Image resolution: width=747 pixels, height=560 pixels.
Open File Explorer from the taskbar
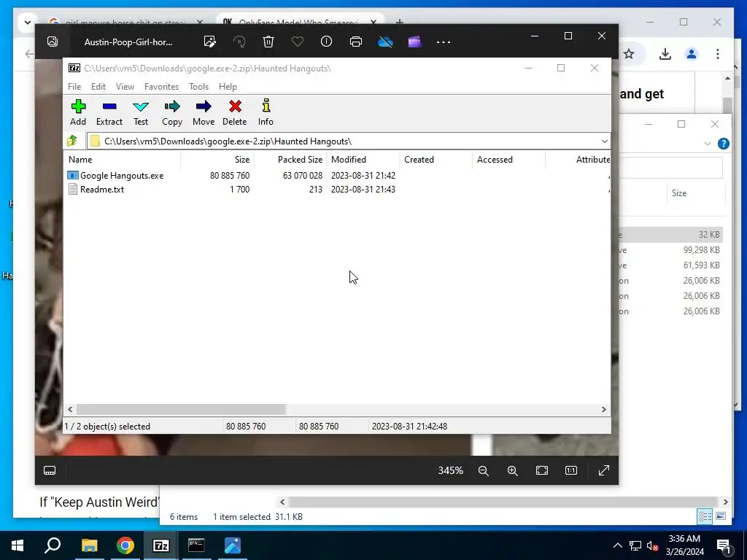[x=89, y=545]
